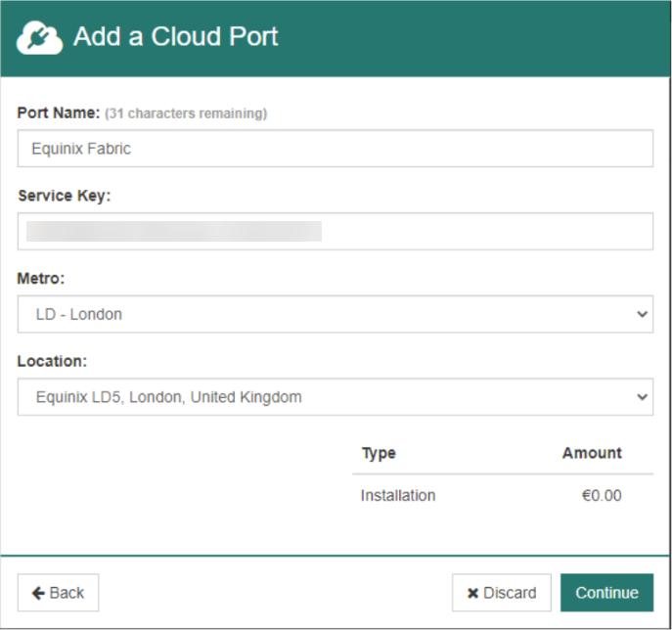Click the €0.00 amount value
Viewport: 672px width, 630px height.
(x=602, y=495)
